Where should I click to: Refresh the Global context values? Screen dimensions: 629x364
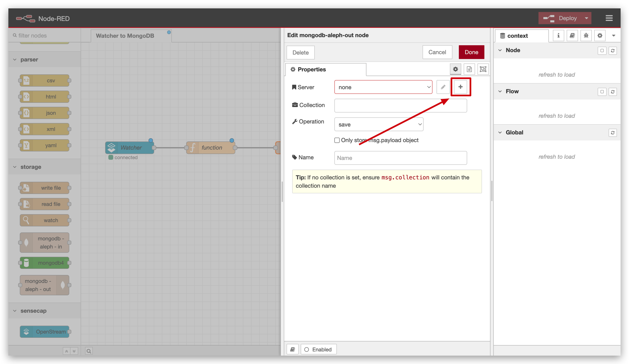click(612, 133)
